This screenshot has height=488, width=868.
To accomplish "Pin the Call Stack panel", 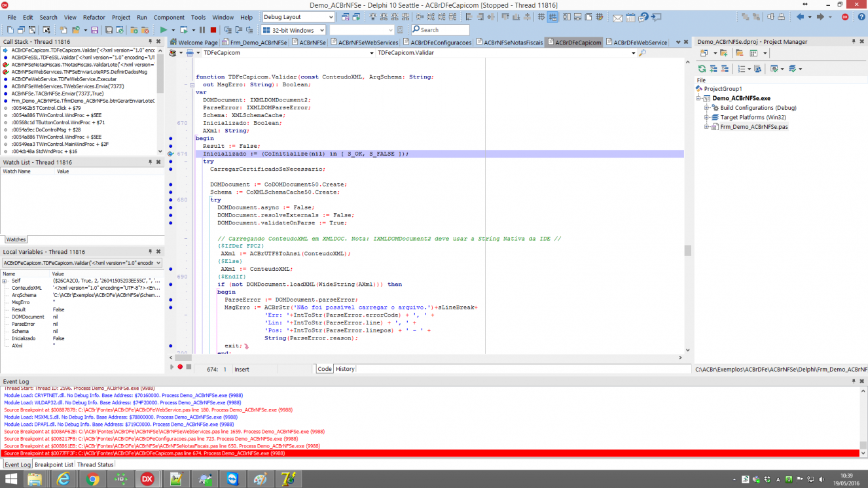I will 150,42.
